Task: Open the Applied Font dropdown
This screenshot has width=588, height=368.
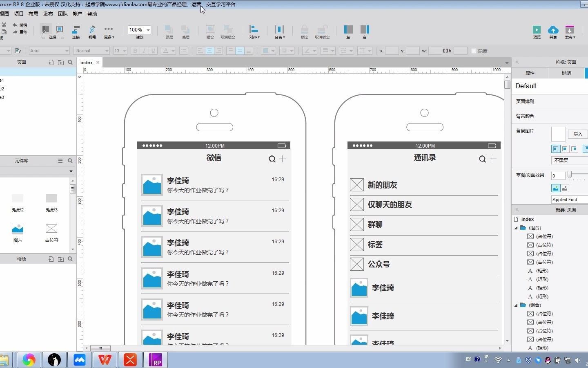Action: [x=570, y=200]
